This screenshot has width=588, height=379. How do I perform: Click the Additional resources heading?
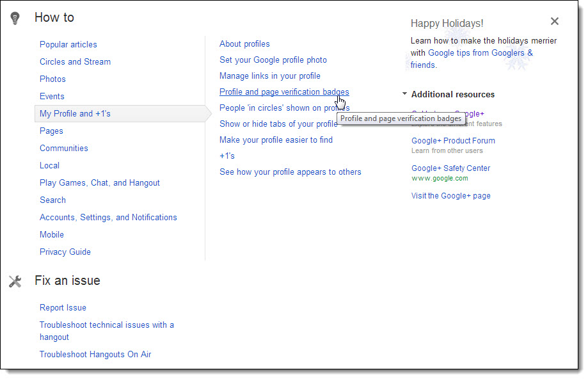[x=452, y=95]
